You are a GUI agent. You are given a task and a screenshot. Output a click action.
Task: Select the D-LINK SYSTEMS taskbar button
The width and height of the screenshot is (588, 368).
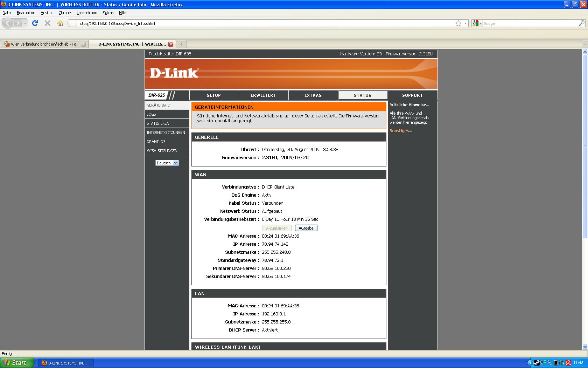click(x=65, y=363)
